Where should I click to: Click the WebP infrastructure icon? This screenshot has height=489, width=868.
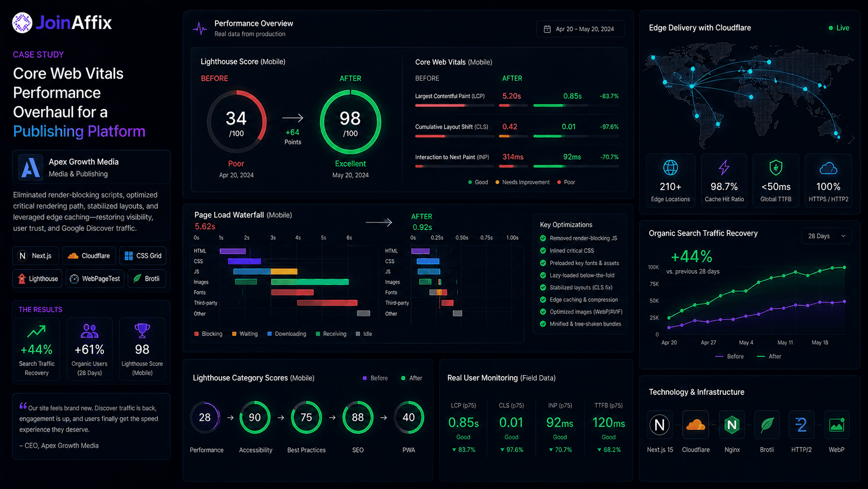tap(836, 425)
